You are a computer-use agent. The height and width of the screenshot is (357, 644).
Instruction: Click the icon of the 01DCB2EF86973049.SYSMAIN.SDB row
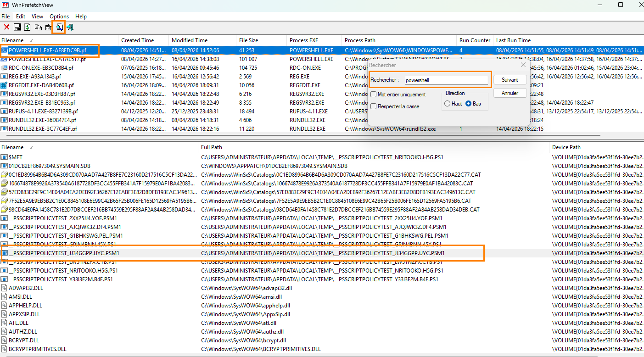(4, 166)
